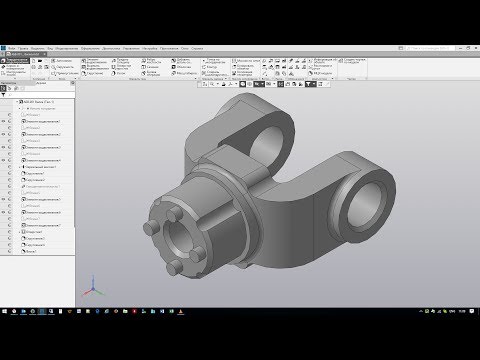480x360 pixels.
Task: Open the Моделирование menu
Action: 67,48
